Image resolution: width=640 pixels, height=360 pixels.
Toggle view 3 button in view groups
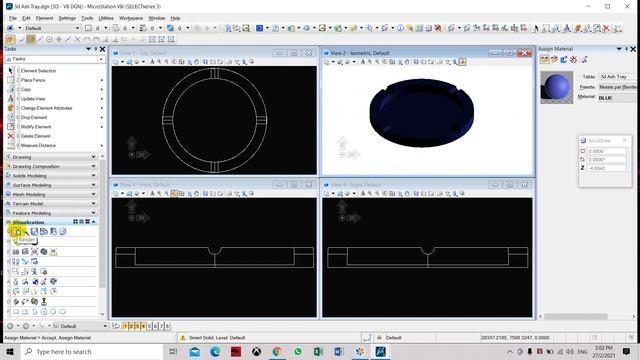(x=137, y=326)
